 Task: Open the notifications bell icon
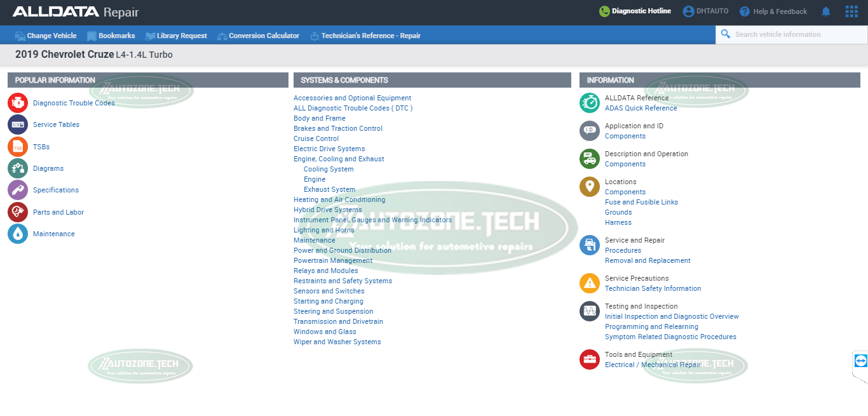(x=826, y=11)
